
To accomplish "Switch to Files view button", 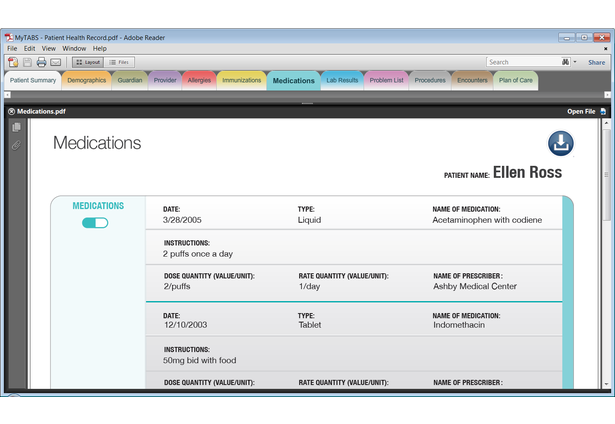I will (x=119, y=62).
